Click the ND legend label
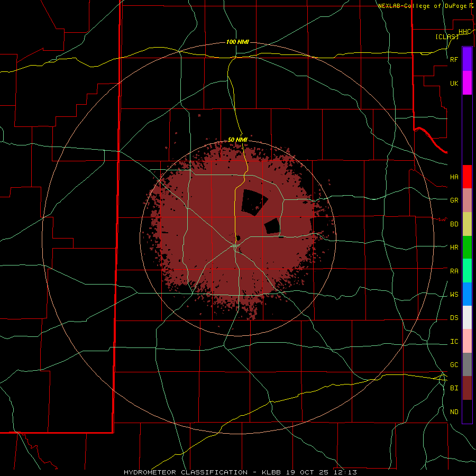Viewport: 476px width, 476px height. click(x=454, y=412)
